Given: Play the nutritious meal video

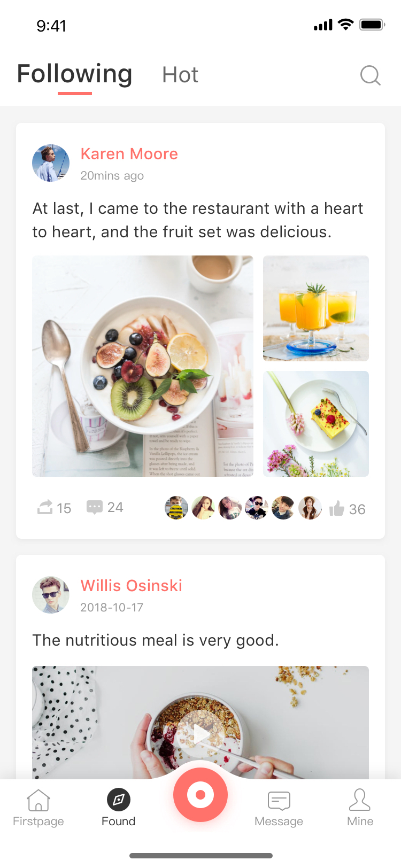Looking at the screenshot, I should pos(200,734).
